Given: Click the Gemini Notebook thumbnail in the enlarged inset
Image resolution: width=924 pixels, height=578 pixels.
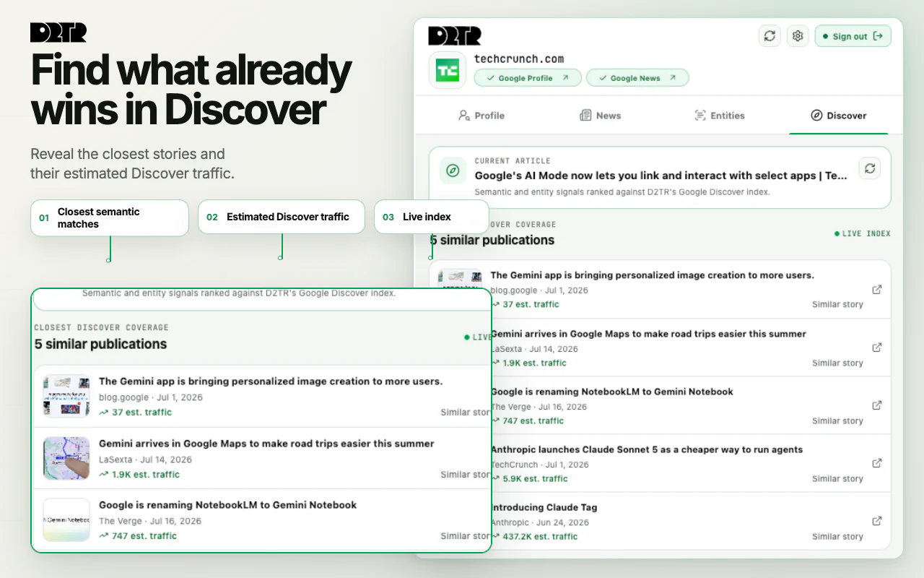Looking at the screenshot, I should [66, 519].
